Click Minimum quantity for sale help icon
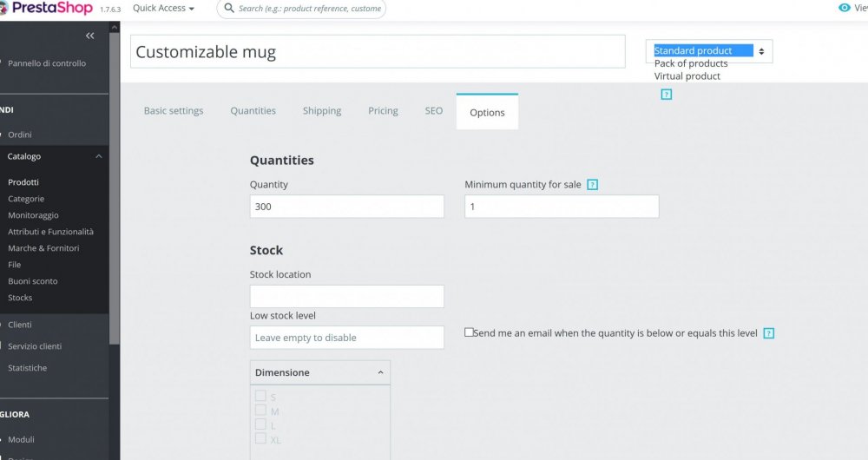Image resolution: width=868 pixels, height=460 pixels. (593, 185)
